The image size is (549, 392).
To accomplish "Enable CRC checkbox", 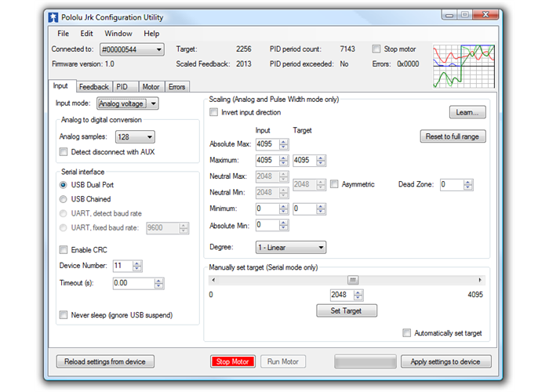I will pyautogui.click(x=64, y=250).
